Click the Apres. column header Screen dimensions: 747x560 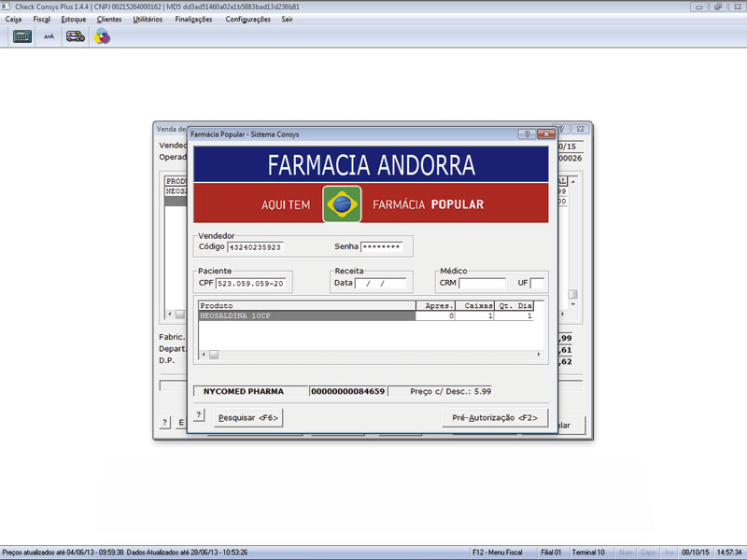[x=435, y=306]
